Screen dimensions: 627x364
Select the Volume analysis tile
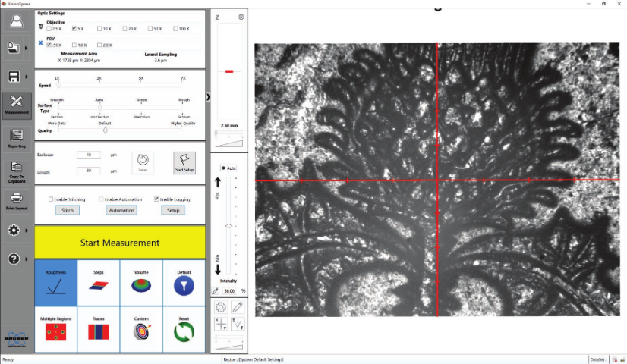(142, 281)
